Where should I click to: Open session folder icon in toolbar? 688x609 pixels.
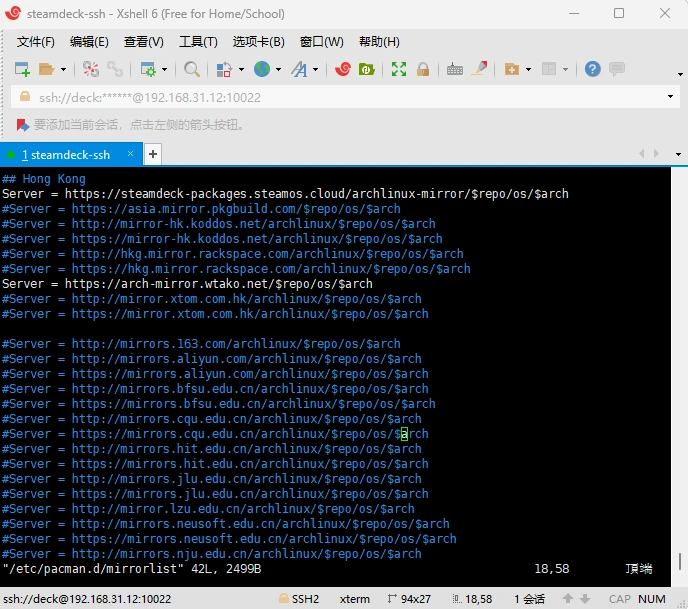(46, 69)
